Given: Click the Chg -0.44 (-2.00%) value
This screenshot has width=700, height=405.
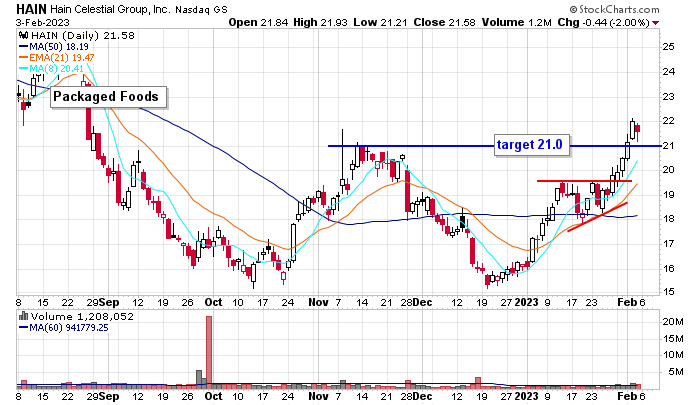Looking at the screenshot, I should click(x=603, y=22).
